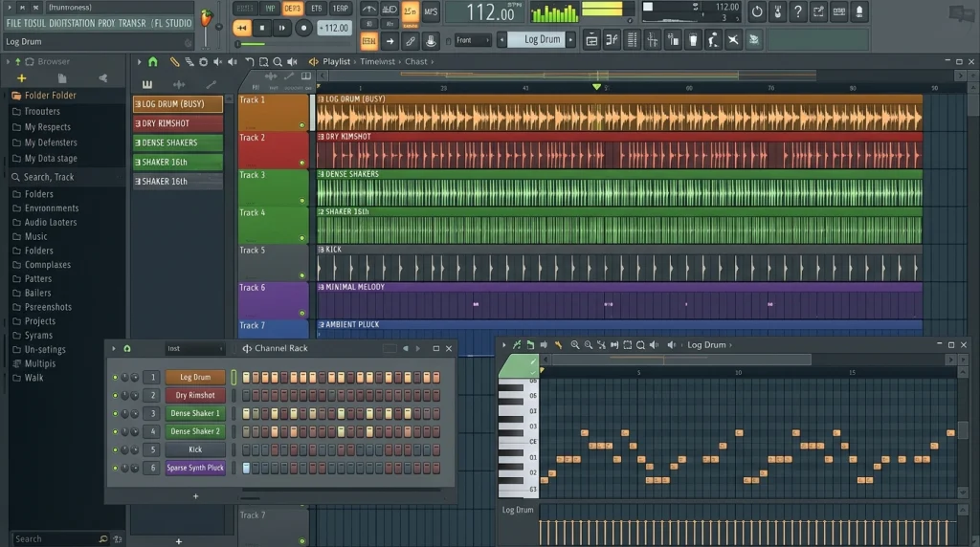The width and height of the screenshot is (980, 547).
Task: Click the Kick channel button
Action: coord(195,449)
